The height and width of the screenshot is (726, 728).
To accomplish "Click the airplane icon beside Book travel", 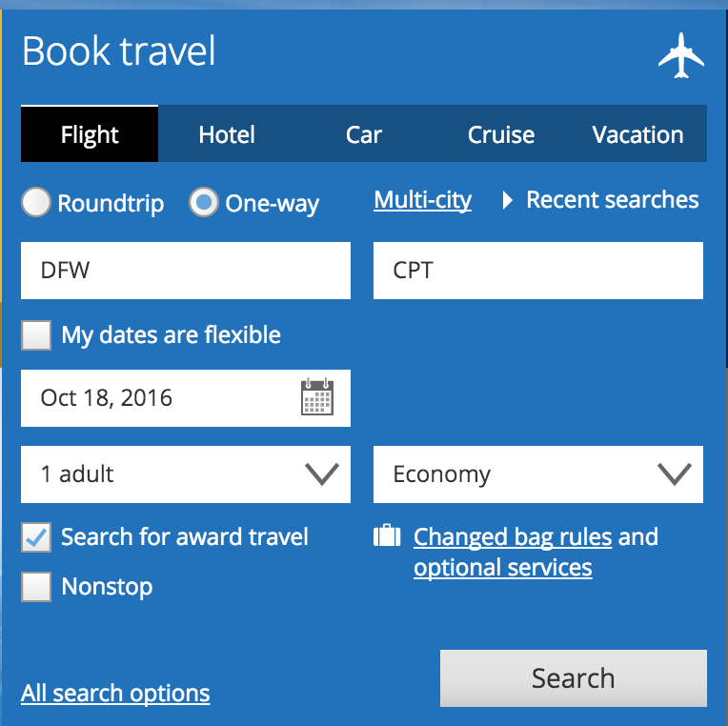I will click(680, 55).
